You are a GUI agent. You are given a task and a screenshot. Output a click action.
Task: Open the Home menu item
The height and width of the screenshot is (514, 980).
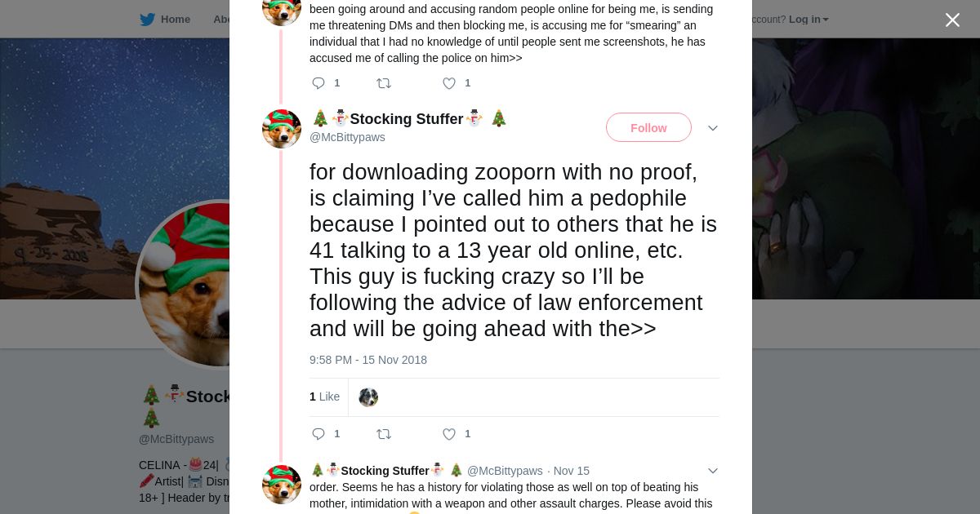tap(175, 20)
